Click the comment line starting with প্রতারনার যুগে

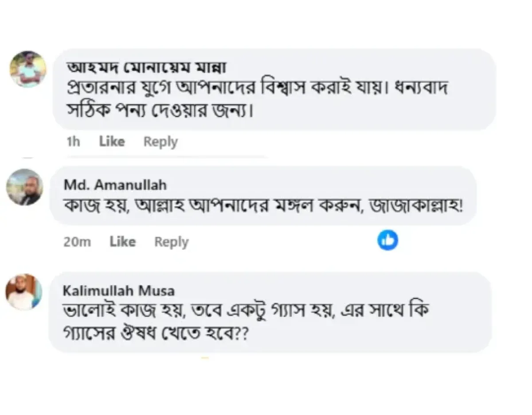(257, 87)
